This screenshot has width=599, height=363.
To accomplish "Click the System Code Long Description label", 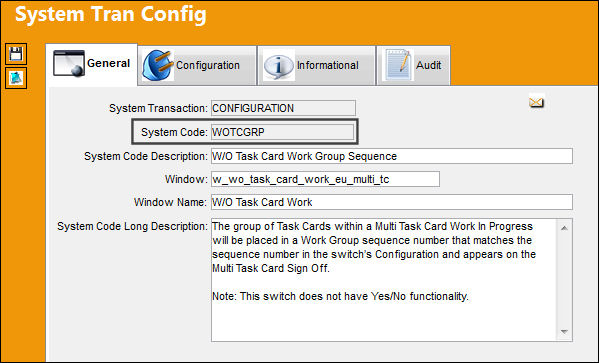I will click(x=132, y=226).
